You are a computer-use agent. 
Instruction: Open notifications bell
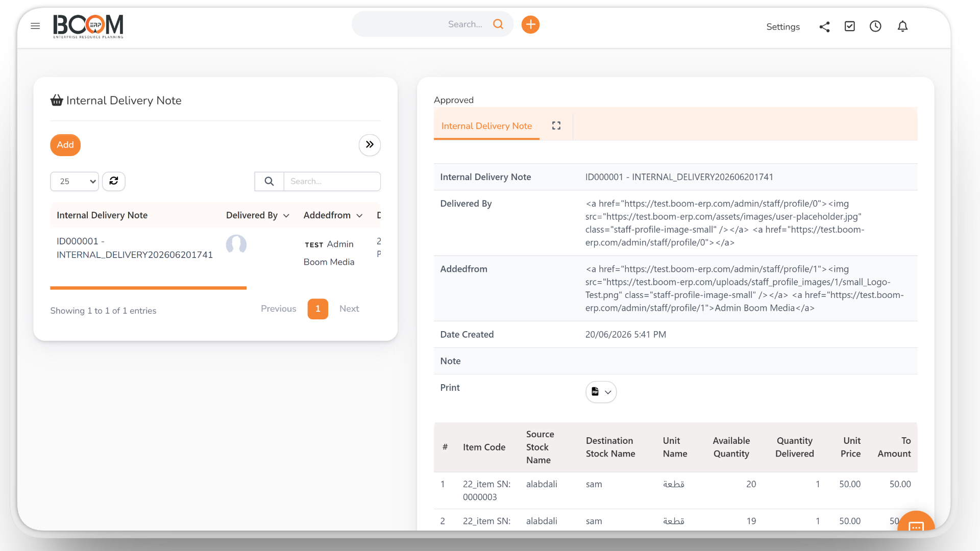tap(902, 26)
